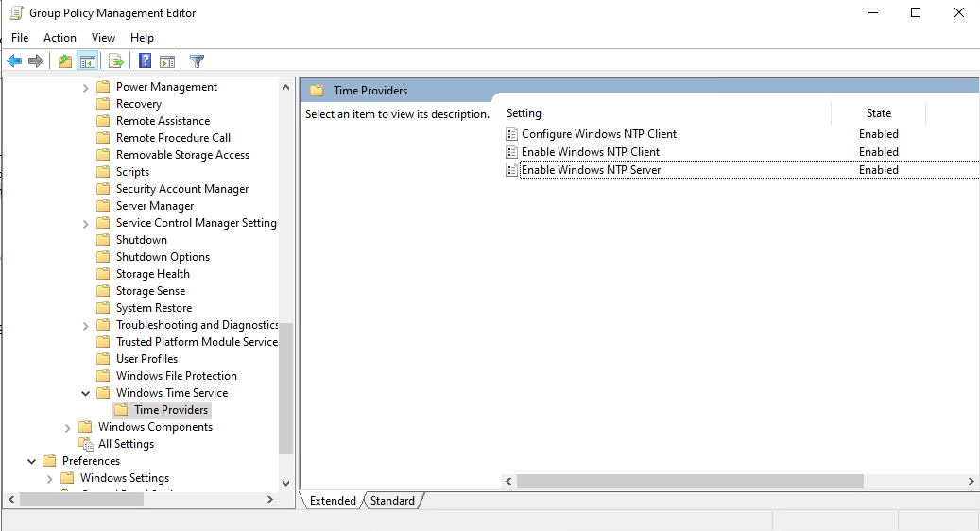Click the tree pane scroll up arrow
The height and width of the screenshot is (531, 980).
[285, 87]
